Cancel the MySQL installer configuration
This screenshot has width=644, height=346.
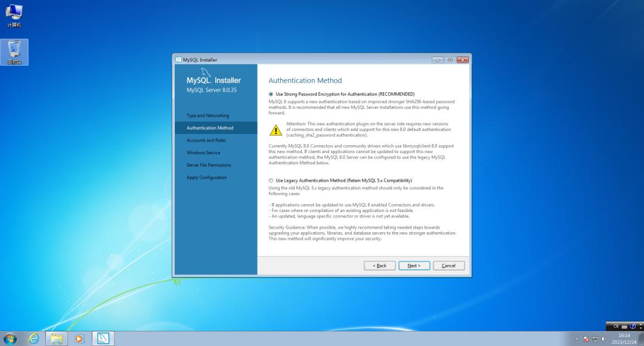[448, 266]
